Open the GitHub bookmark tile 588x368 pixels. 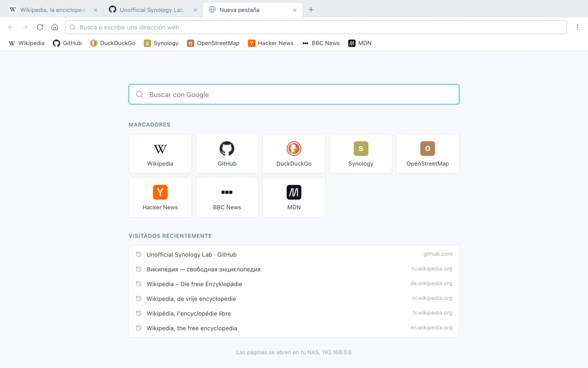coord(227,153)
